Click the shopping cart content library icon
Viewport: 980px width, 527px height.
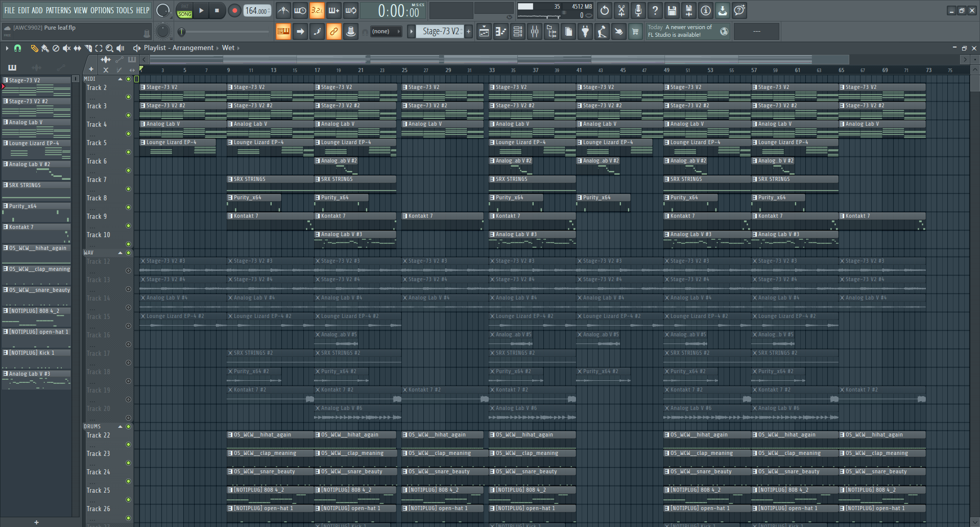coord(636,32)
